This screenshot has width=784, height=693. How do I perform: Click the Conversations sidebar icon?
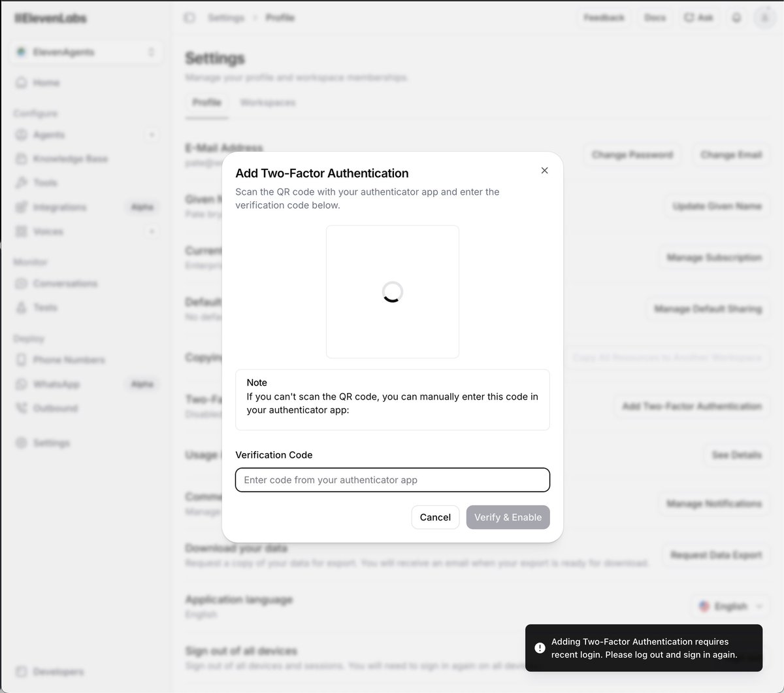coord(22,284)
